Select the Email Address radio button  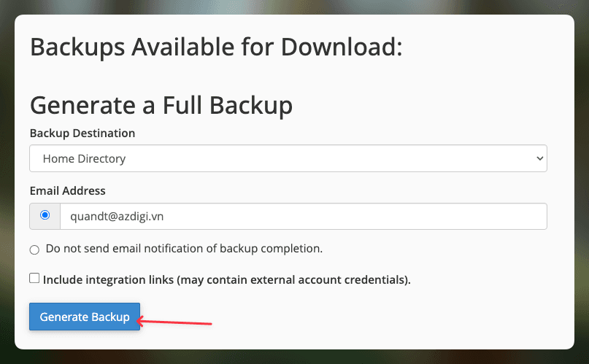click(45, 215)
